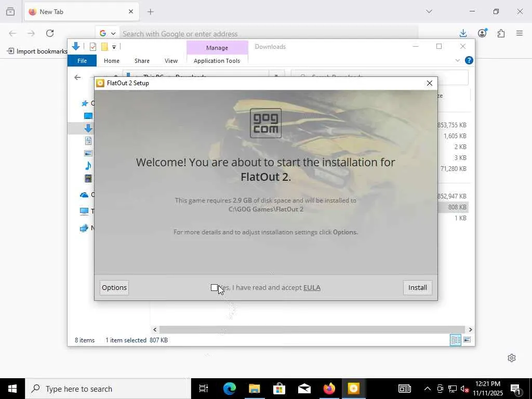Expand the Explorer ribbon chevron
Image resolution: width=532 pixels, height=399 pixels.
pyautogui.click(x=457, y=60)
